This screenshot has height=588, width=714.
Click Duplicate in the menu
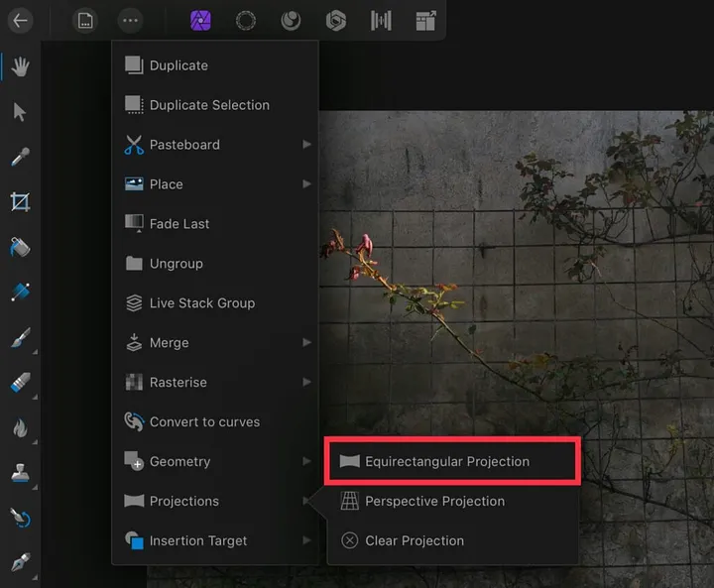click(178, 65)
